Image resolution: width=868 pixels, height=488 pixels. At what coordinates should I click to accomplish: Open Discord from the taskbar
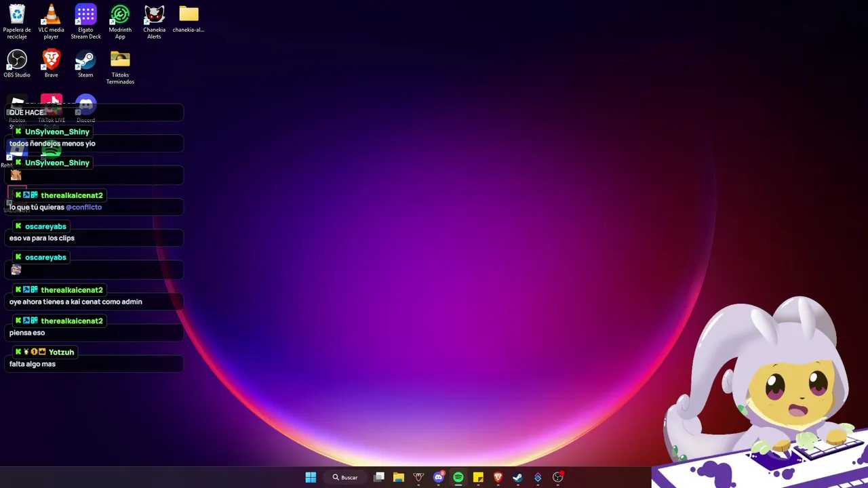[439, 477]
